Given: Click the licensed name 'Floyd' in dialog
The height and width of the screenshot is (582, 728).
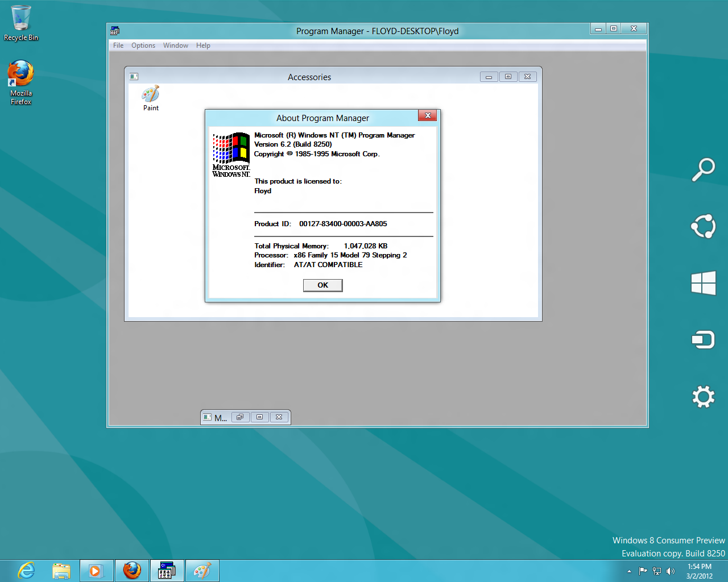Looking at the screenshot, I should click(263, 191).
